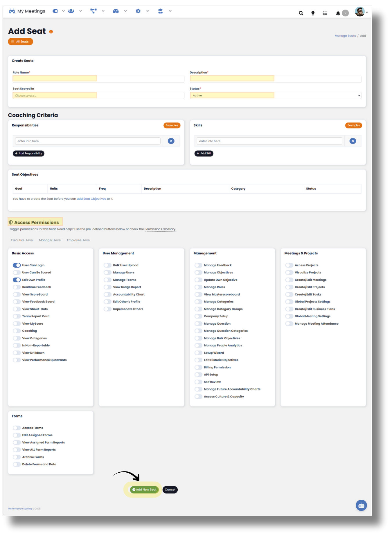Enable Coaching toggle in Basic Access
The height and width of the screenshot is (540, 392).
click(x=17, y=331)
